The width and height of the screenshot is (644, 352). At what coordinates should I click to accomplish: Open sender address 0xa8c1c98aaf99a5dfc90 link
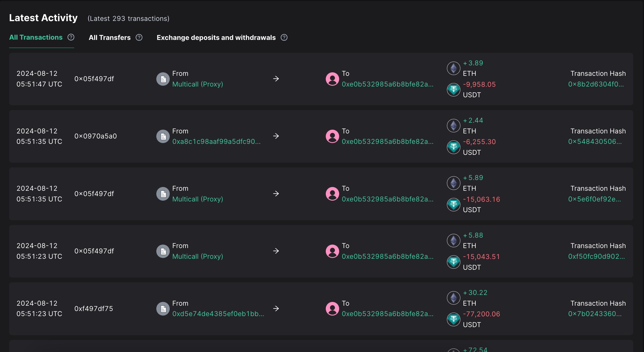point(216,141)
